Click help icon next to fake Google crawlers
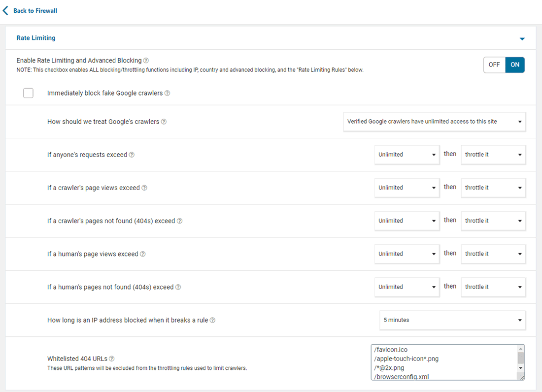 (x=167, y=93)
